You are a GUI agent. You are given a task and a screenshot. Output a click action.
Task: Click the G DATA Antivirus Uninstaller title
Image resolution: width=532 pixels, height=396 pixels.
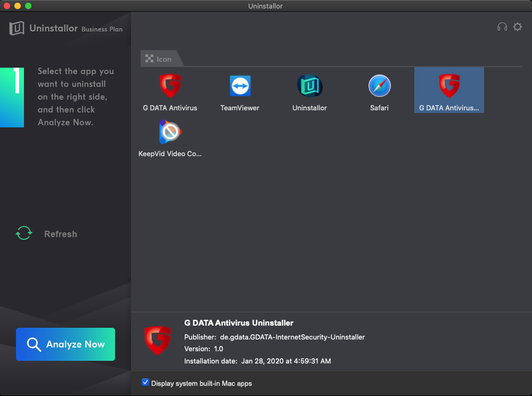click(239, 323)
